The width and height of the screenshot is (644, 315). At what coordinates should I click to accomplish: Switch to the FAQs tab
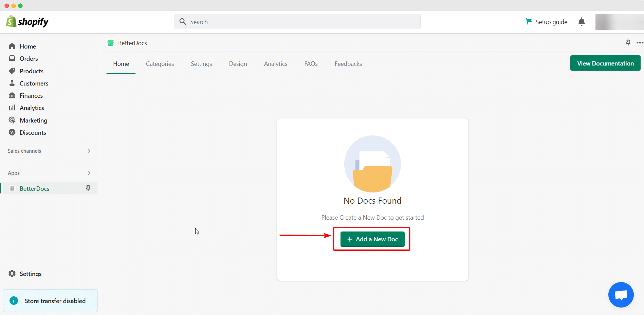click(x=311, y=64)
